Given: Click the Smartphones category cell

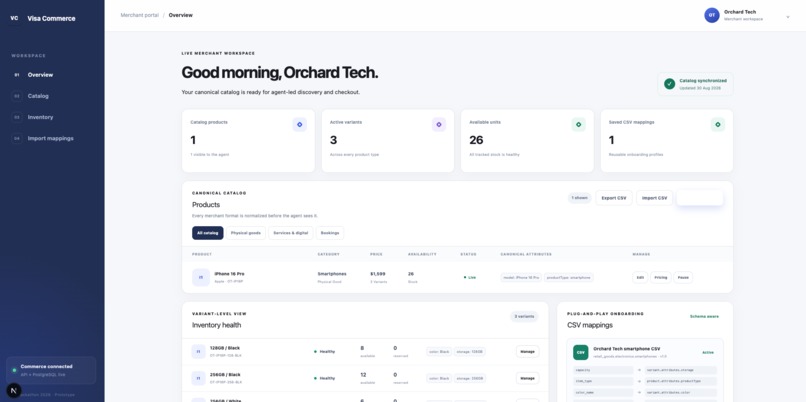Looking at the screenshot, I should click(x=332, y=274).
